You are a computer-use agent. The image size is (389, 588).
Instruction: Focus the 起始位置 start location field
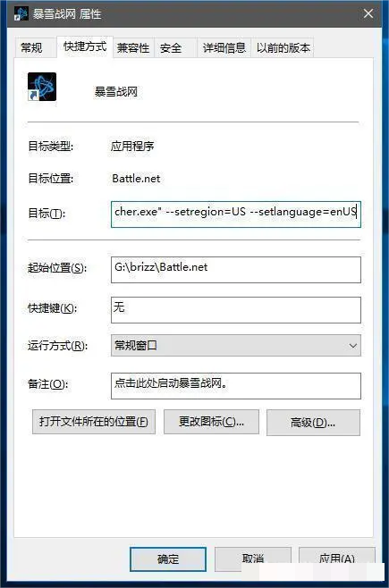point(236,270)
